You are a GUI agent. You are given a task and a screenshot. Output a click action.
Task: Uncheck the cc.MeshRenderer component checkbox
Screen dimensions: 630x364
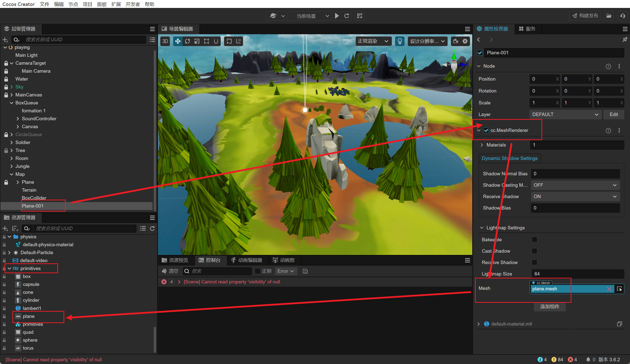pos(486,130)
